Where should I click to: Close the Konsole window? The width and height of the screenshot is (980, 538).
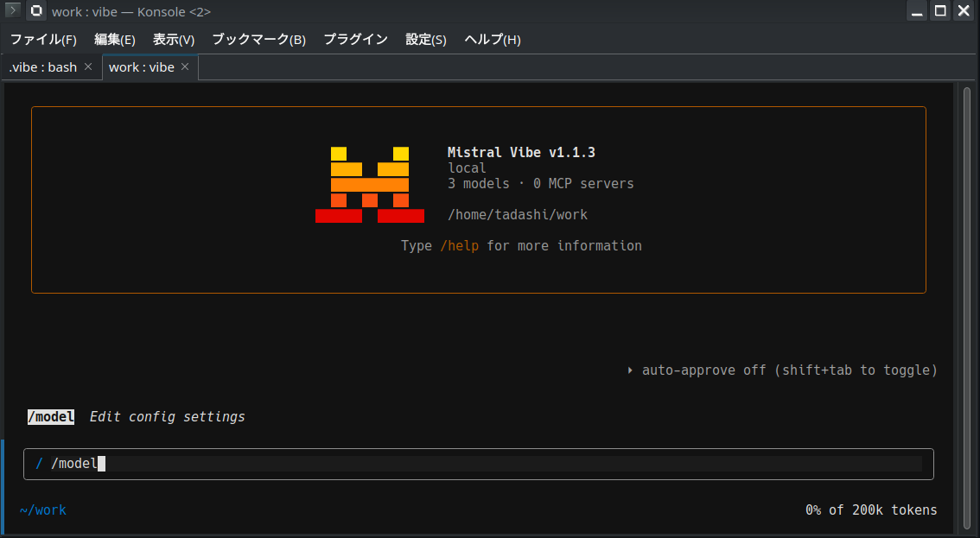point(964,11)
